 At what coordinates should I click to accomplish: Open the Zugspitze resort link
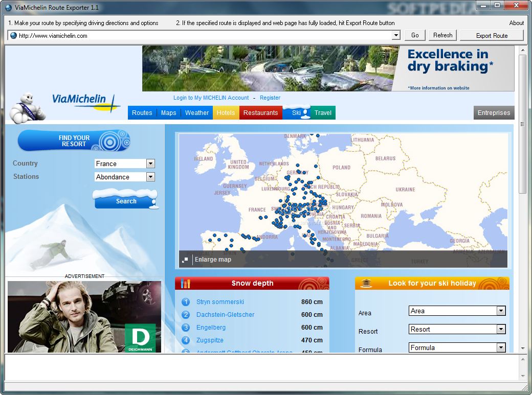tap(210, 340)
